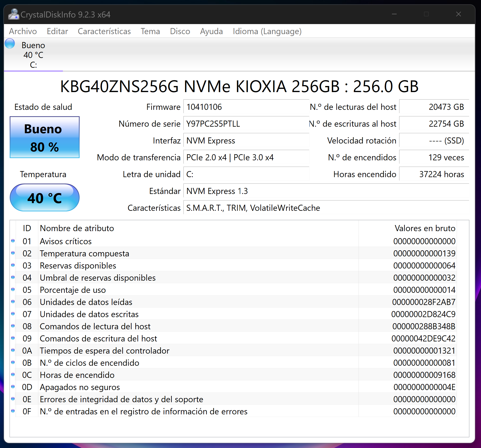Click host writes value 22754 GB
Screen dimensions: 481x448
click(434, 124)
